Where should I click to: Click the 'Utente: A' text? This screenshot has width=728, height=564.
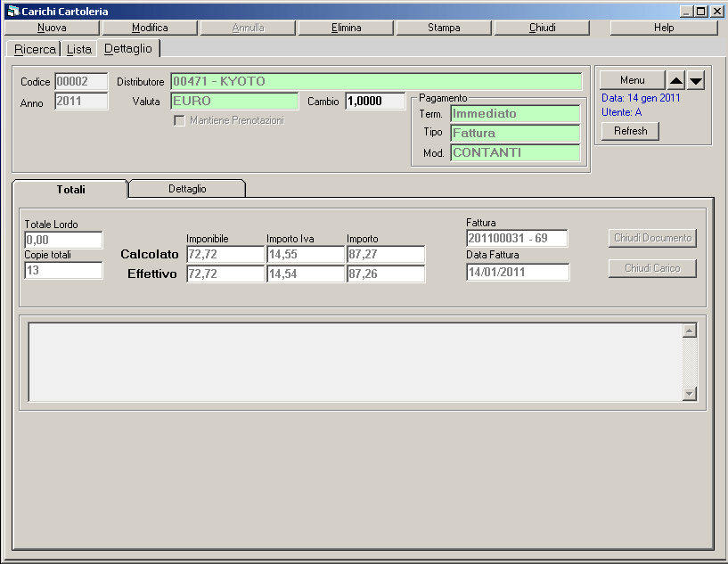tap(621, 112)
